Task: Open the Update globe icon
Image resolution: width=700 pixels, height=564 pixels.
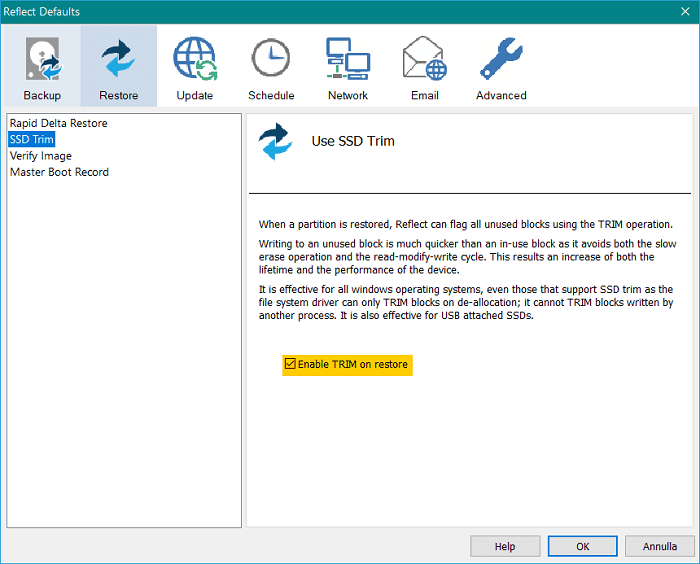Action: click(x=195, y=58)
